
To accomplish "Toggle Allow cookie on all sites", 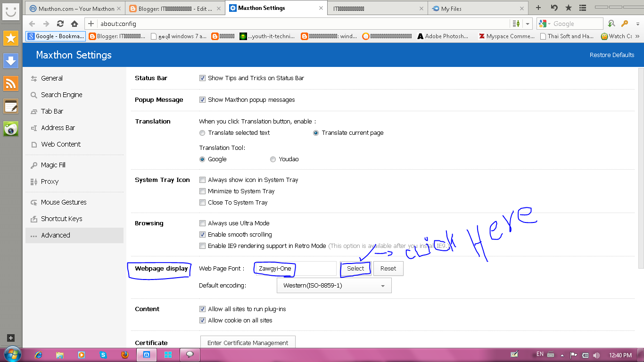I will click(203, 321).
